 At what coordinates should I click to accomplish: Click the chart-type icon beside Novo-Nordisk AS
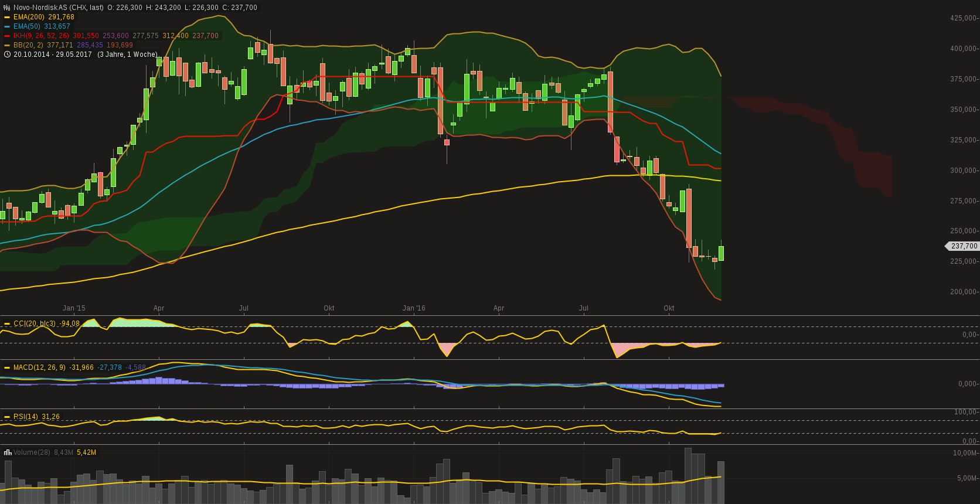click(x=7, y=8)
